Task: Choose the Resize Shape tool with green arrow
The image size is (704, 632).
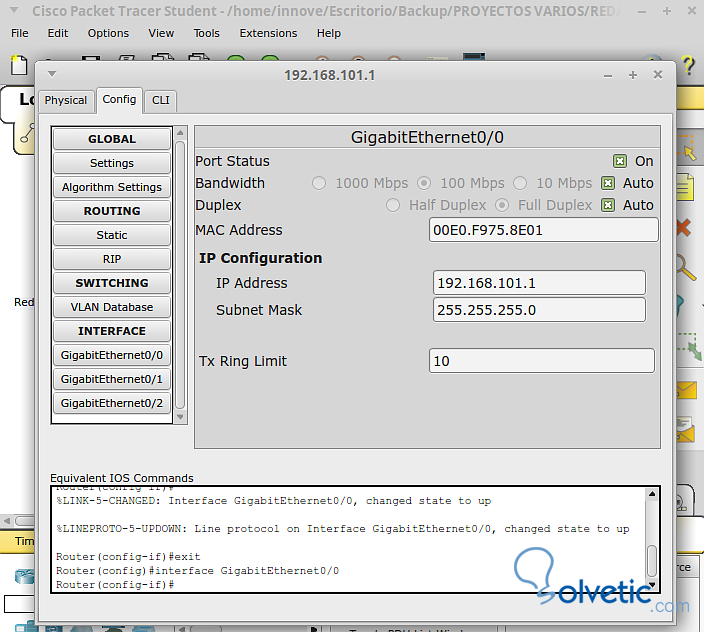Action: tap(689, 346)
